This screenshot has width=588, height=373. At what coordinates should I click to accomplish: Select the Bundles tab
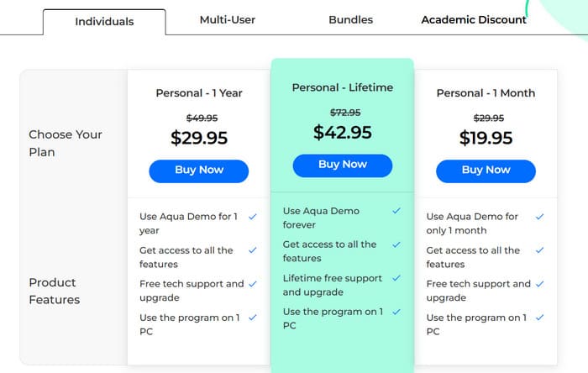coord(350,19)
